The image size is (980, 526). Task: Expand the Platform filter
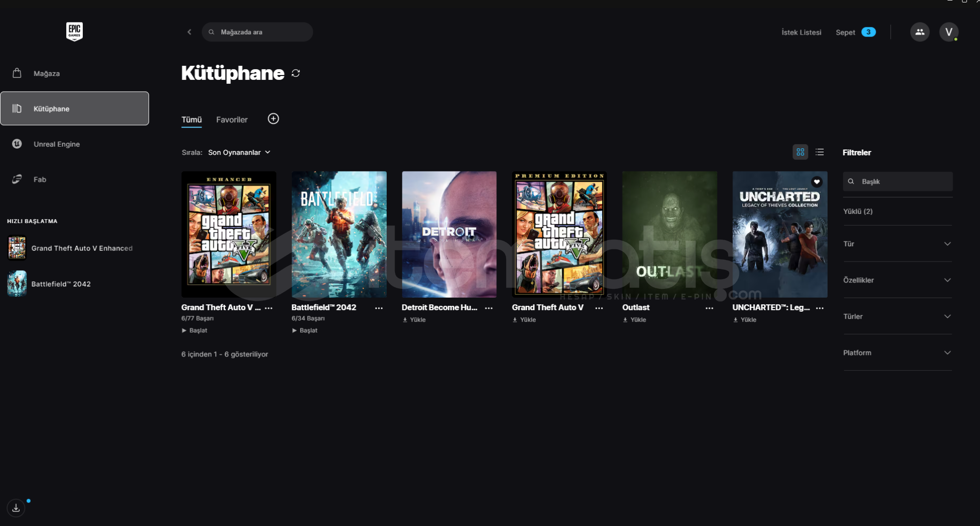(897, 353)
